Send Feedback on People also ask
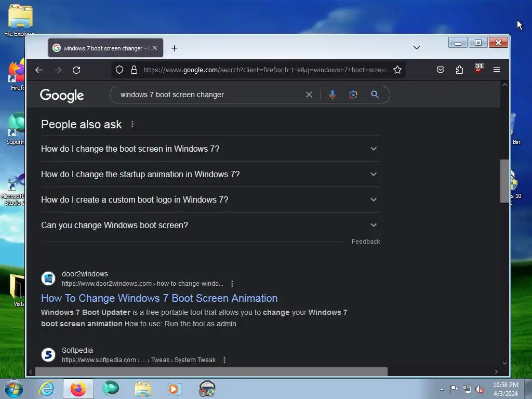Viewport: 532px width, 399px height. point(365,242)
